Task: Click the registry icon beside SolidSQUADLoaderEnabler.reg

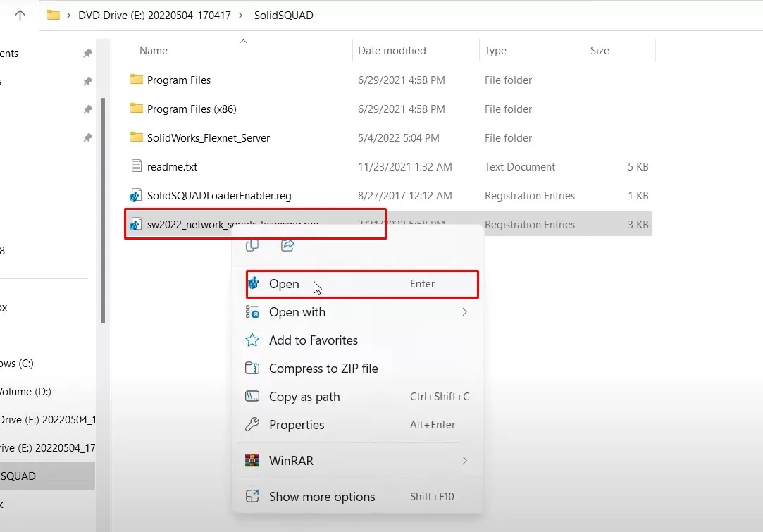Action: [135, 195]
